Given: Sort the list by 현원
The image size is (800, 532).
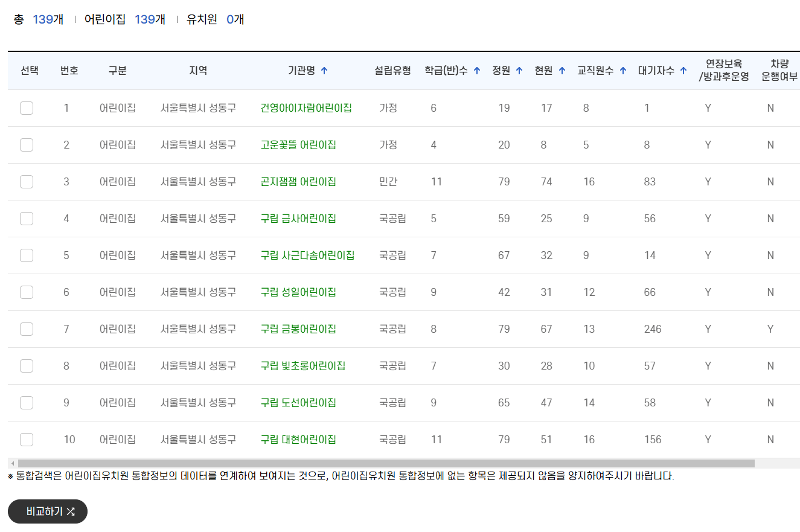Looking at the screenshot, I should pyautogui.click(x=561, y=70).
